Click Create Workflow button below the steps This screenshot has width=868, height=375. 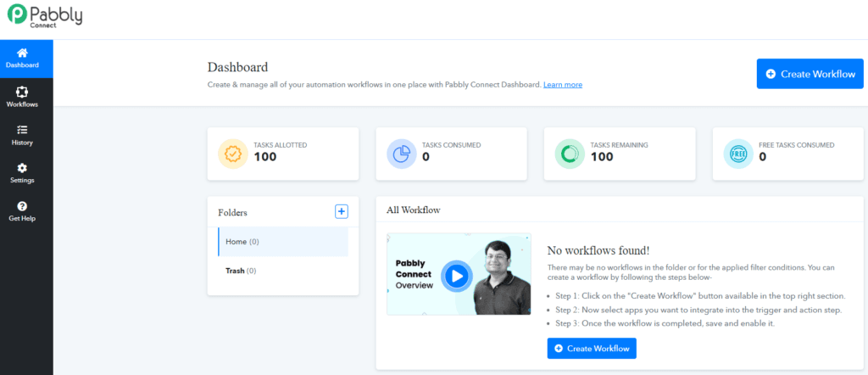(x=592, y=349)
